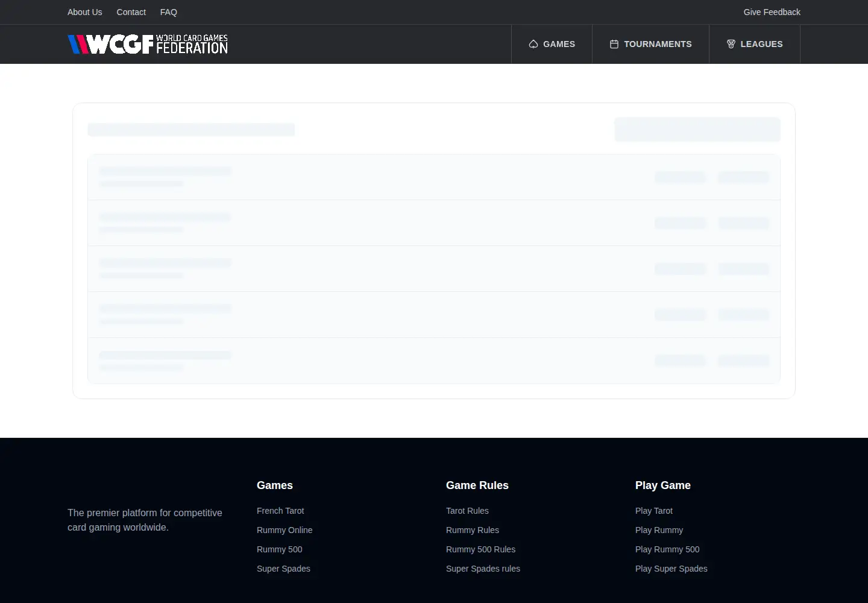Open the GAMES navigation menu

click(x=552, y=44)
